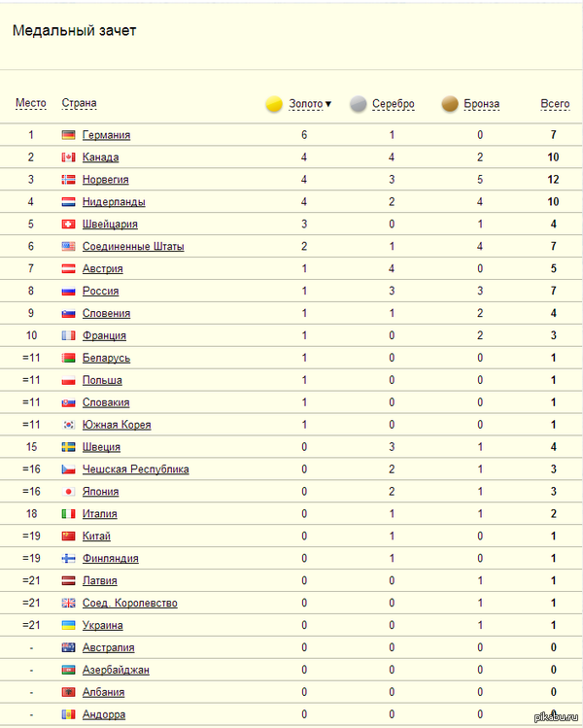Open the Россия country link
Viewport: 583px width, 728px height.
click(x=101, y=292)
